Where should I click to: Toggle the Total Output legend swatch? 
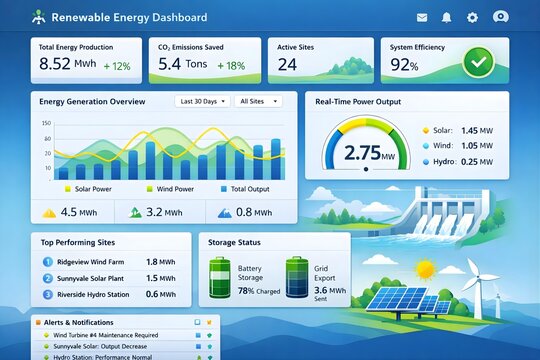[x=224, y=189]
